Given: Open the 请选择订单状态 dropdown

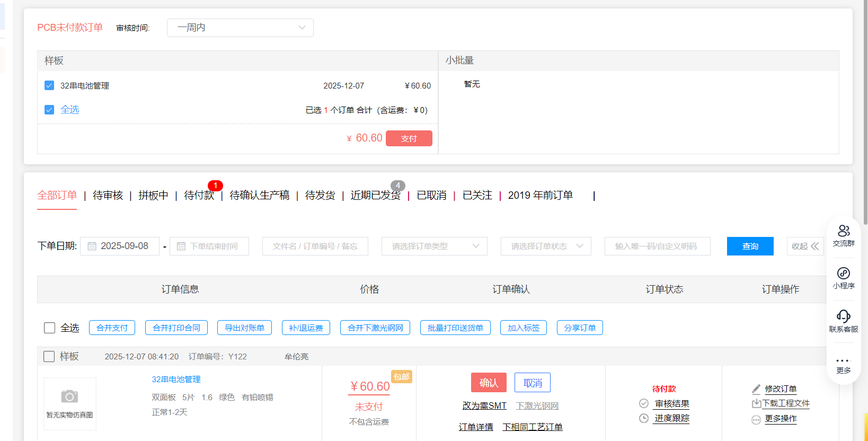Looking at the screenshot, I should click(x=545, y=246).
